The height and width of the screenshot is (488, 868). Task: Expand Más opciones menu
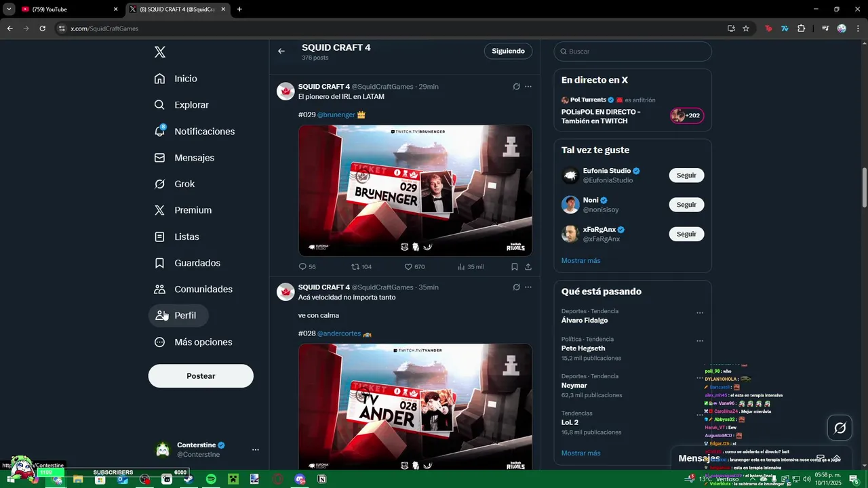[193, 342]
